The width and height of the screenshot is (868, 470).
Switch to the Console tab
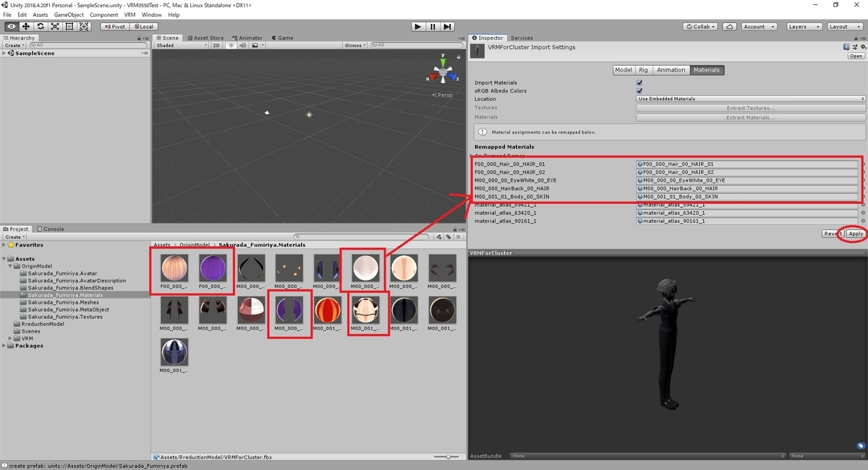(50, 229)
